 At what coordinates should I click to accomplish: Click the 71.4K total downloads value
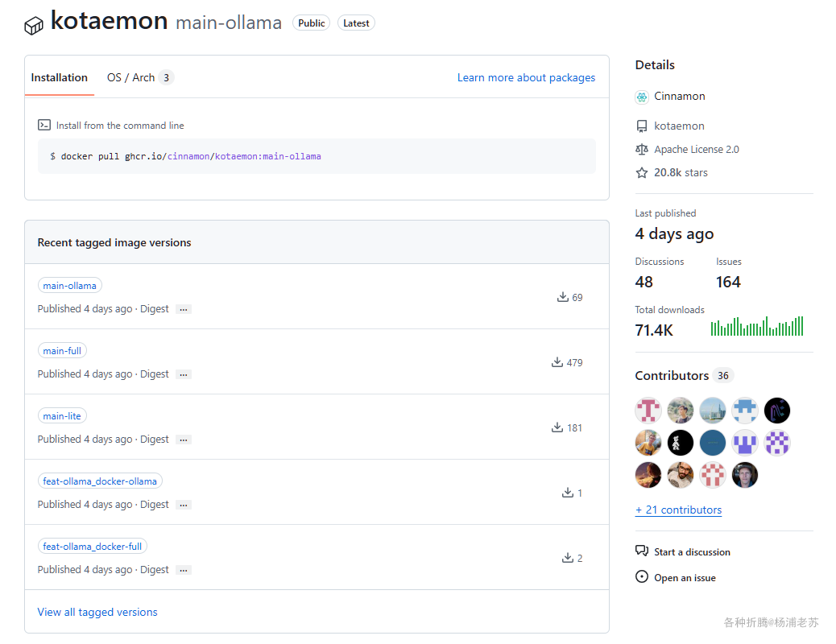654,331
